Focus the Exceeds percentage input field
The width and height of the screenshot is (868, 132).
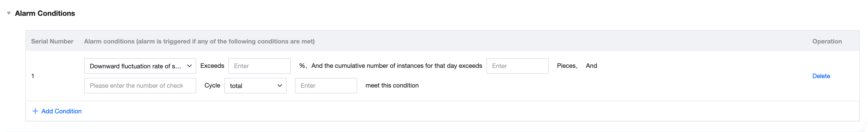pos(259,66)
